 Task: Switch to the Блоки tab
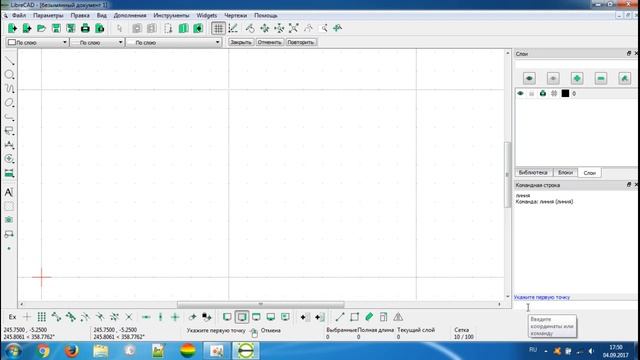click(x=565, y=173)
